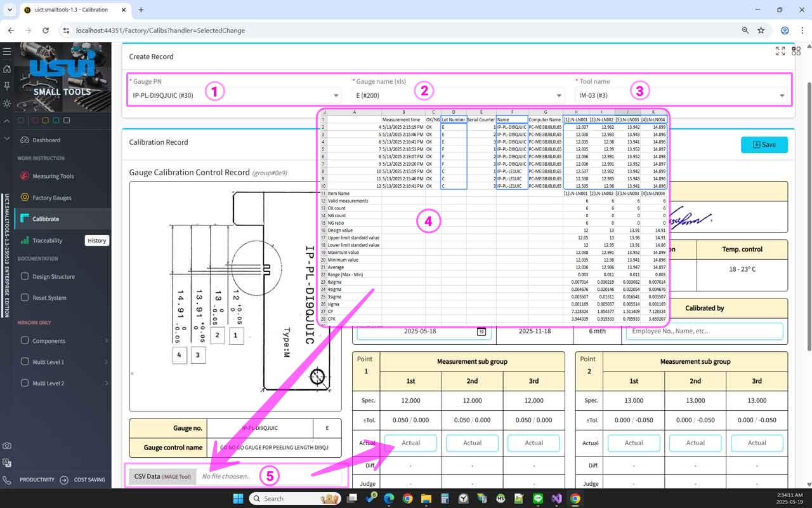Open the Gauge name (xls) dropdown
Image resolution: width=812 pixels, height=508 pixels.
[458, 96]
